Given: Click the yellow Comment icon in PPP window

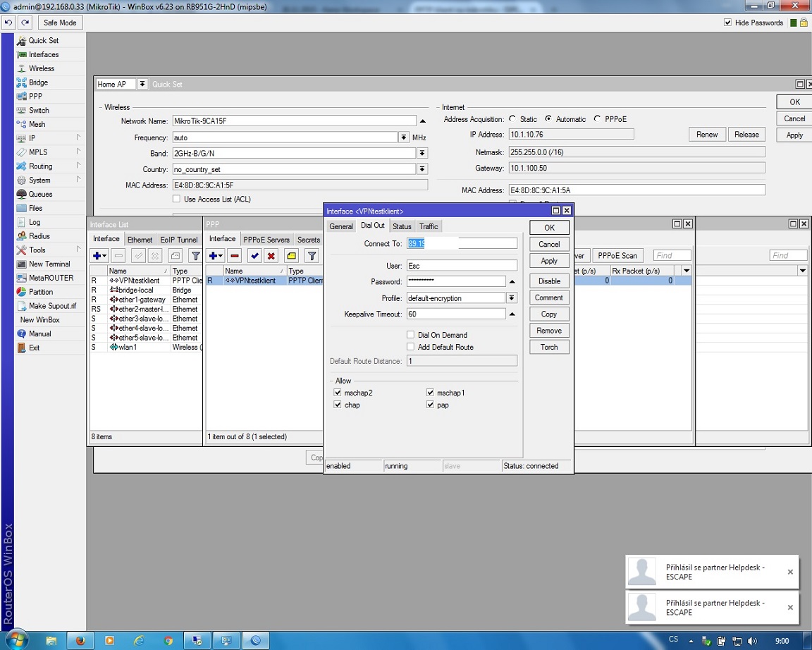Looking at the screenshot, I should tap(292, 256).
